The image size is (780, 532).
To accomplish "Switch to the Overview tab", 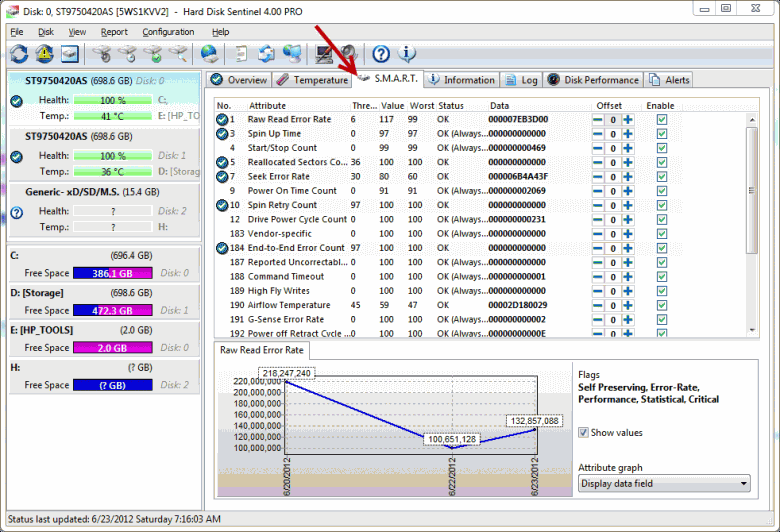I will pyautogui.click(x=239, y=80).
